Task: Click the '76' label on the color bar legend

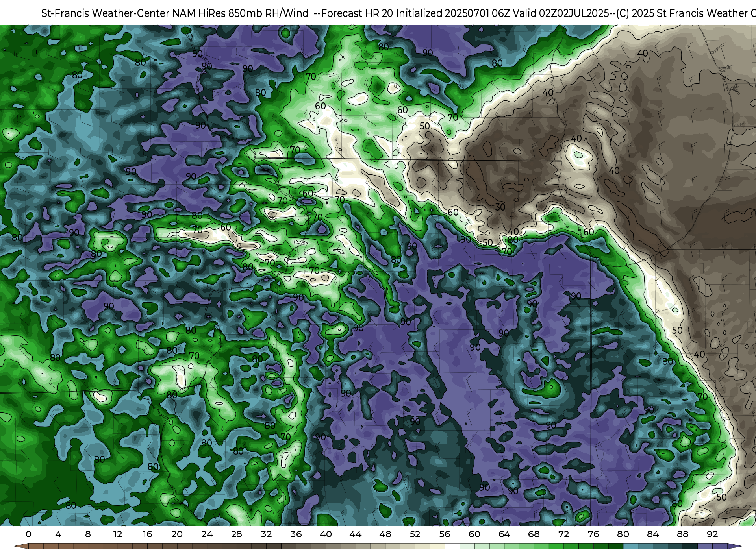Action: click(x=593, y=534)
